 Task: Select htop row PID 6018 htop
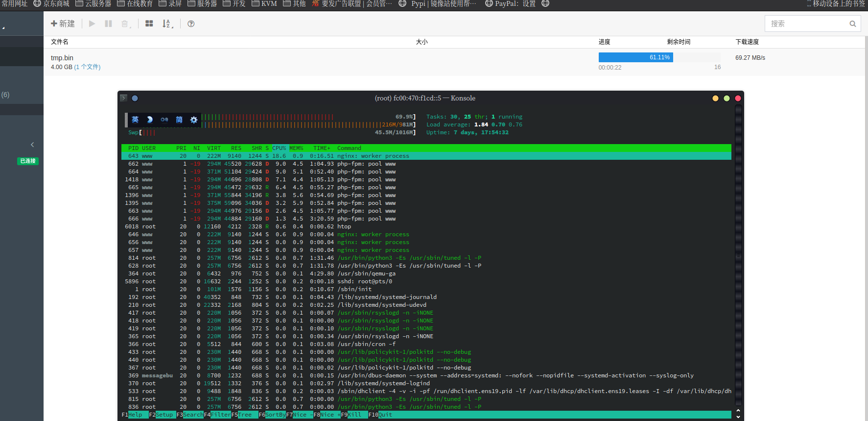coord(426,226)
